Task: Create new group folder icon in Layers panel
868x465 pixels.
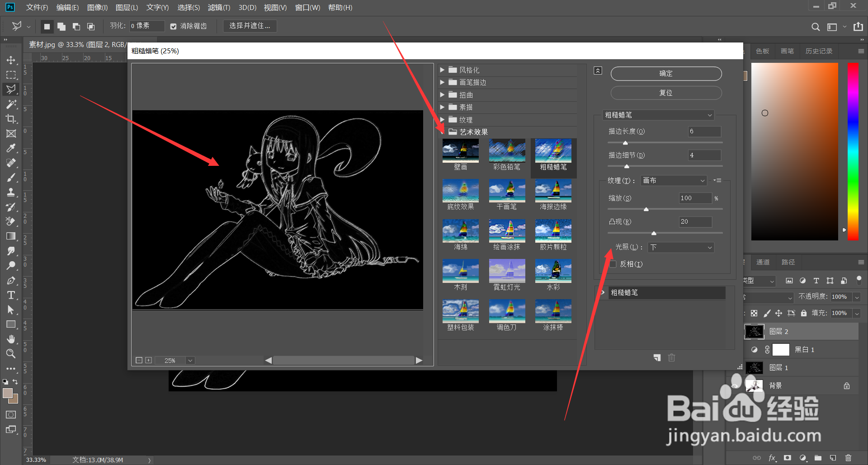Action: pyautogui.click(x=818, y=458)
